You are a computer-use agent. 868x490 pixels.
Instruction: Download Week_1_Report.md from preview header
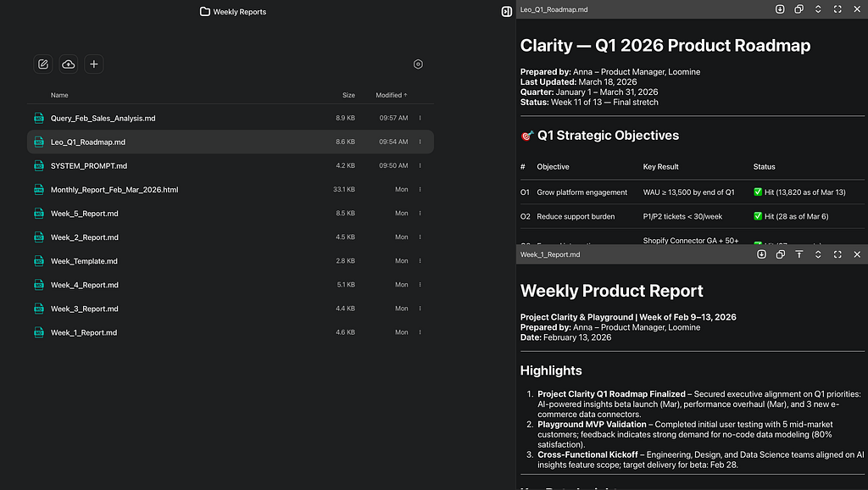[x=762, y=254]
